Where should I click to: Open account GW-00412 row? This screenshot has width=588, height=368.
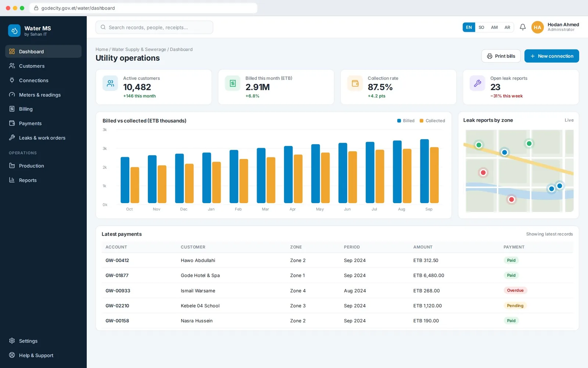tap(337, 260)
